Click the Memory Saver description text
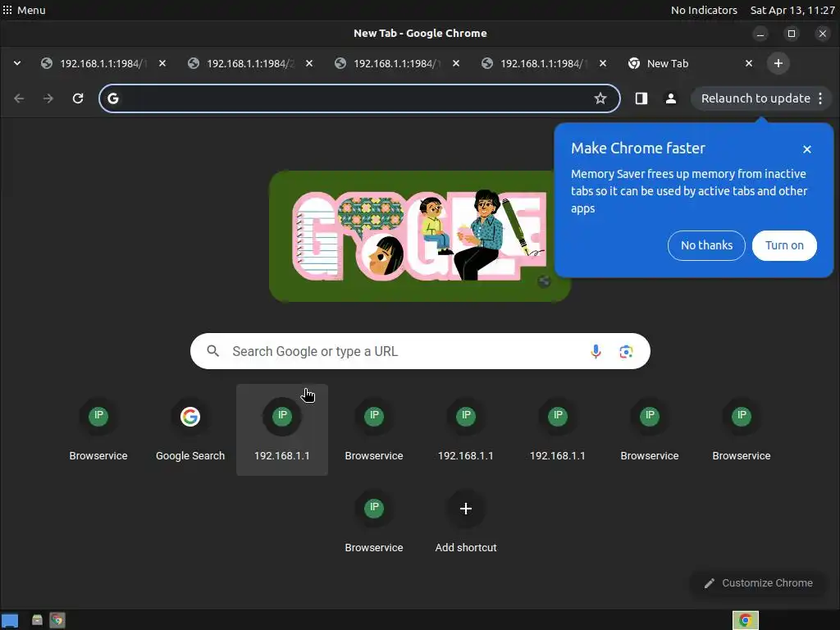This screenshot has height=630, width=840. [689, 191]
